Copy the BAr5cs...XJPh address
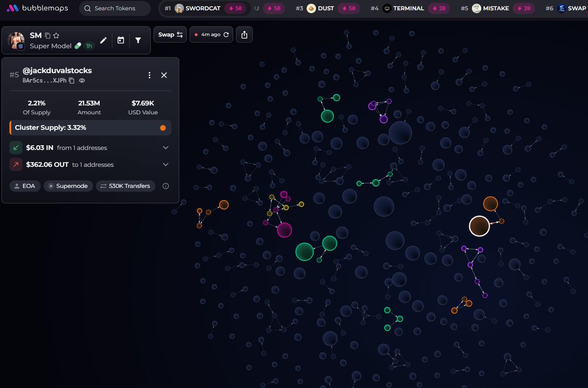Viewport: 588px width, 388px height. click(72, 80)
